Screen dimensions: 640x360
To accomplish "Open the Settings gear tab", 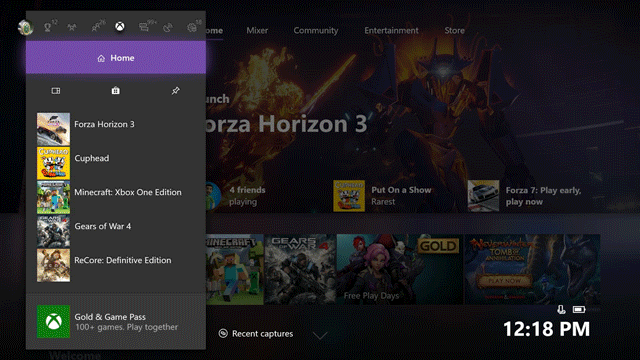I will click(x=191, y=27).
